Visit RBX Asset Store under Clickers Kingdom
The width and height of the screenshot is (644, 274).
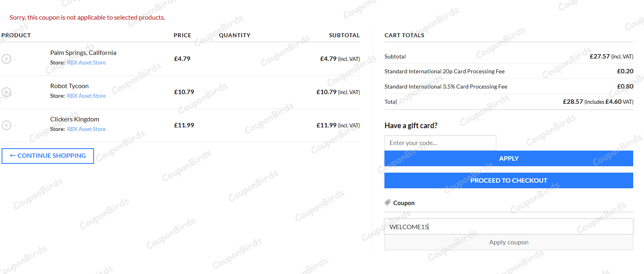[x=86, y=129]
